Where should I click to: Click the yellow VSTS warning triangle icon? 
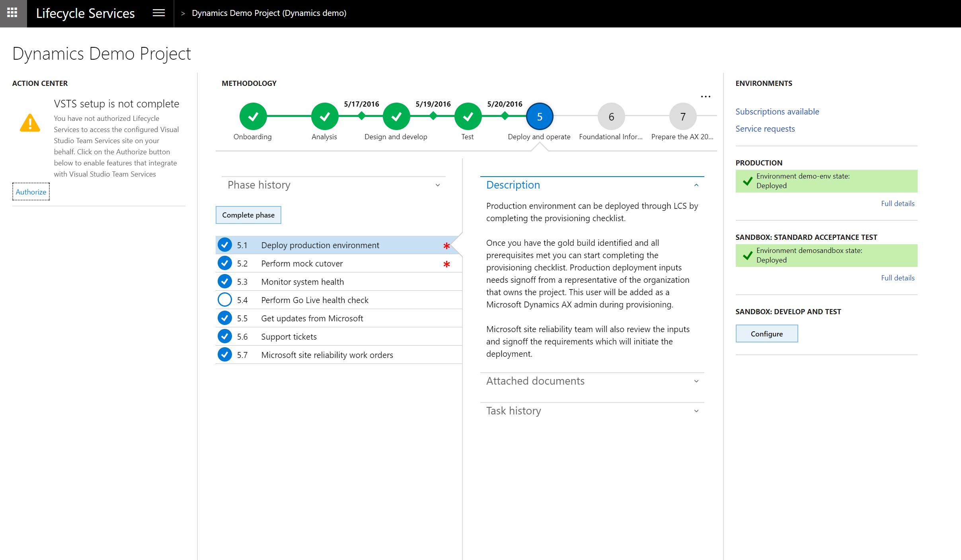click(30, 123)
